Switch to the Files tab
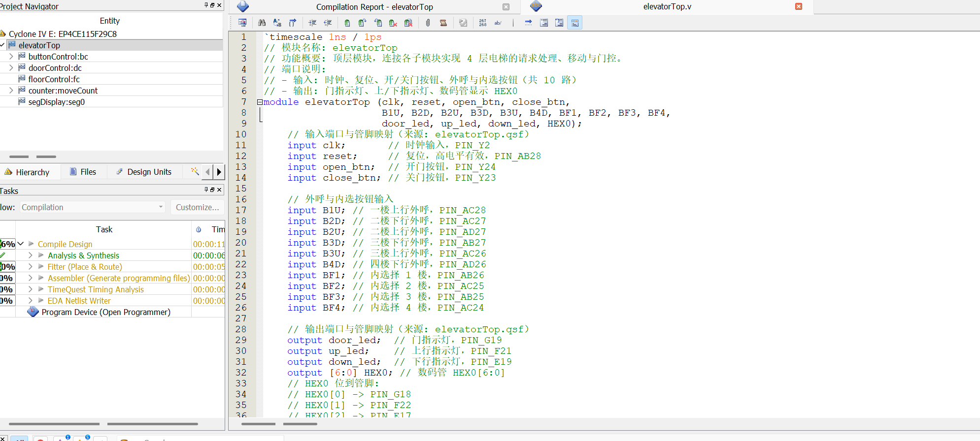The height and width of the screenshot is (441, 980). point(83,172)
